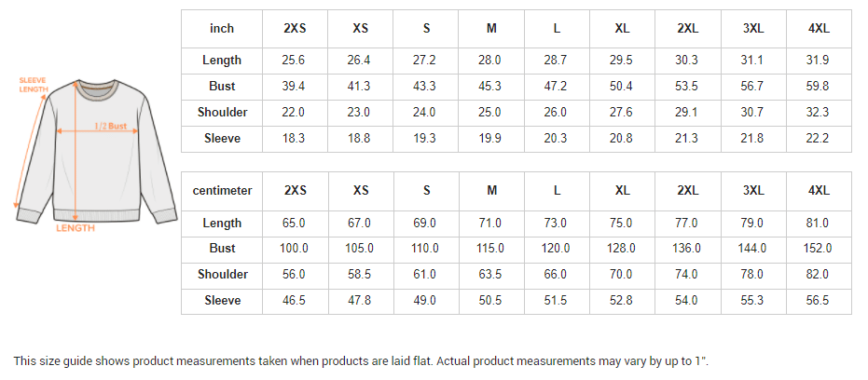Click the Sleeve row label in inch table
This screenshot has height=380, width=868.
222,138
